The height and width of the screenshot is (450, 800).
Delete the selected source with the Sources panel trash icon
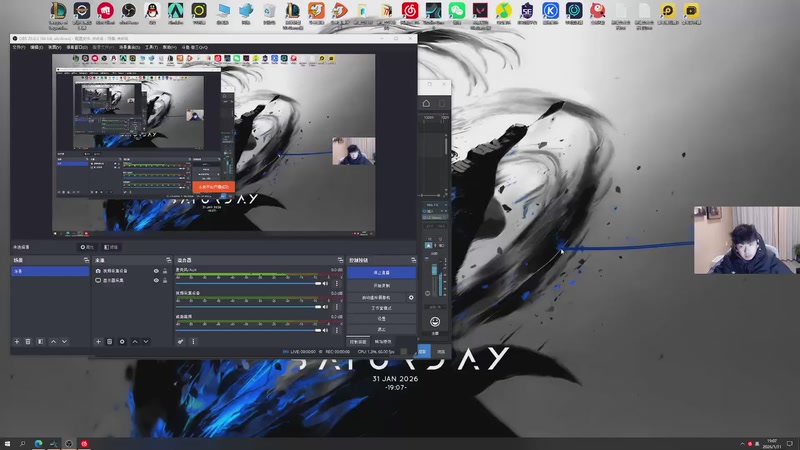point(109,341)
